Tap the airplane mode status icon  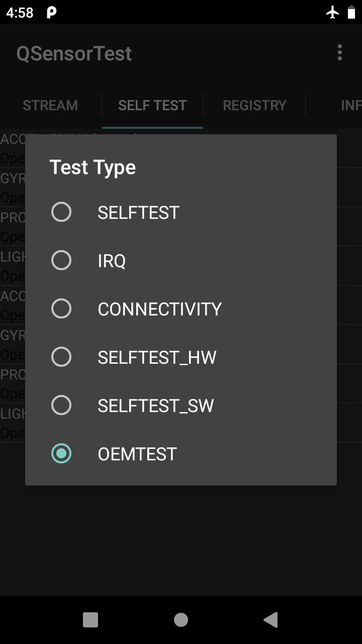pyautogui.click(x=334, y=13)
